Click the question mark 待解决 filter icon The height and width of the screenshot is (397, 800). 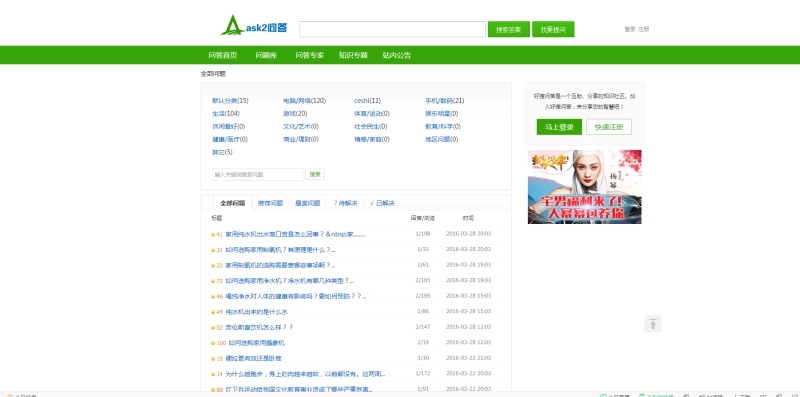[335, 203]
